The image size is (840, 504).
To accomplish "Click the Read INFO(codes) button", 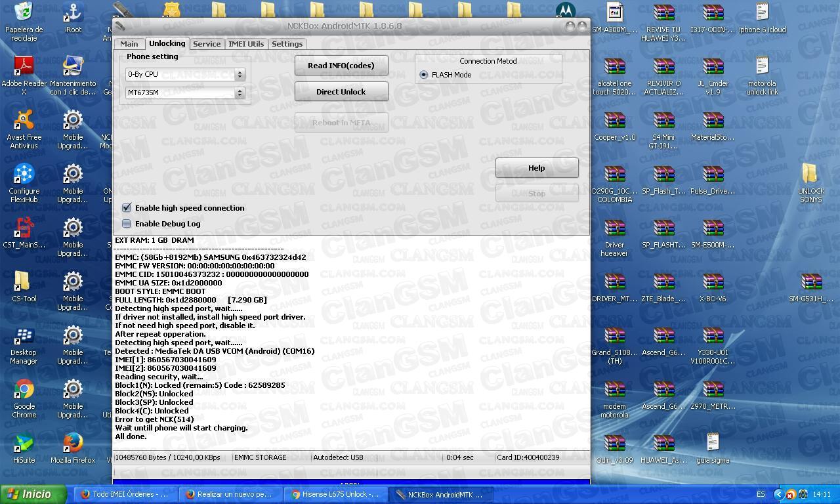I will coord(341,66).
